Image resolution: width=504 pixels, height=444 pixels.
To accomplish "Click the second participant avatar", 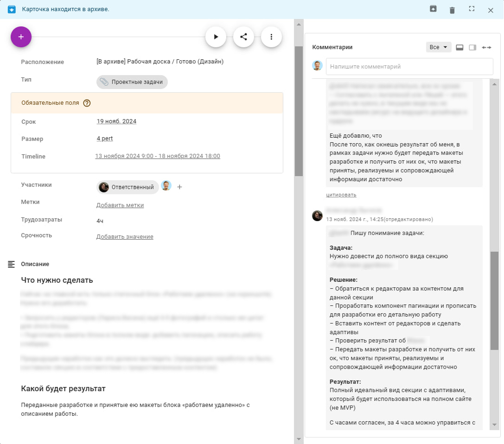I will pyautogui.click(x=166, y=186).
